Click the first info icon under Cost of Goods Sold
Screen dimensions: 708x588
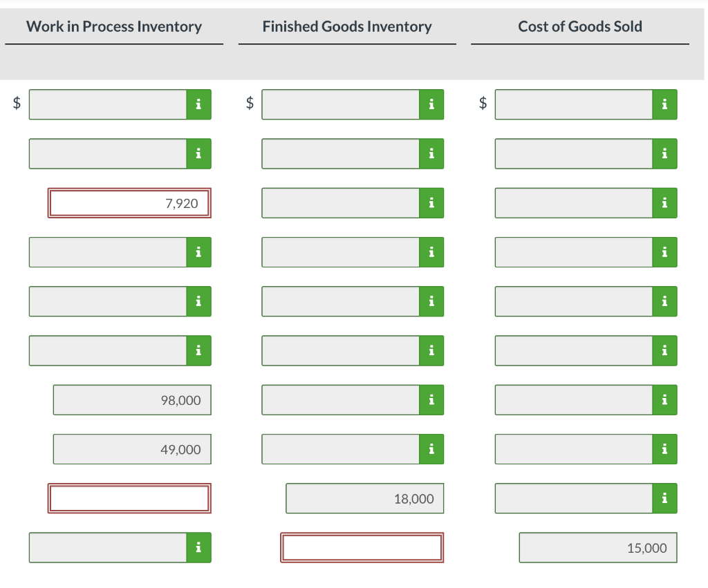tap(664, 104)
